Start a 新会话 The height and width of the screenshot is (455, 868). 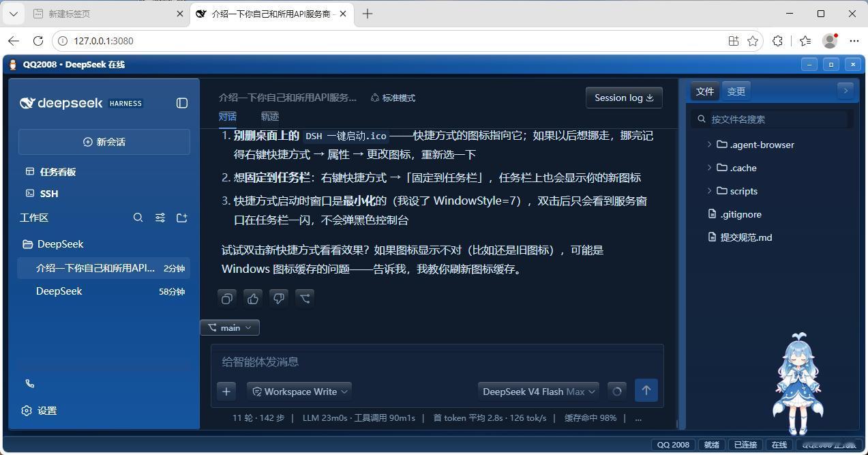tap(104, 142)
